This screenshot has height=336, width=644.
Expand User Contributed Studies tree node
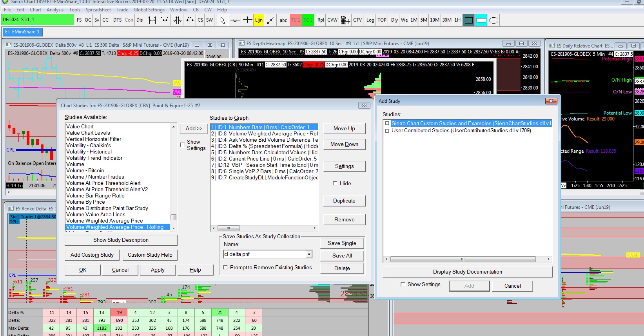[x=387, y=131]
